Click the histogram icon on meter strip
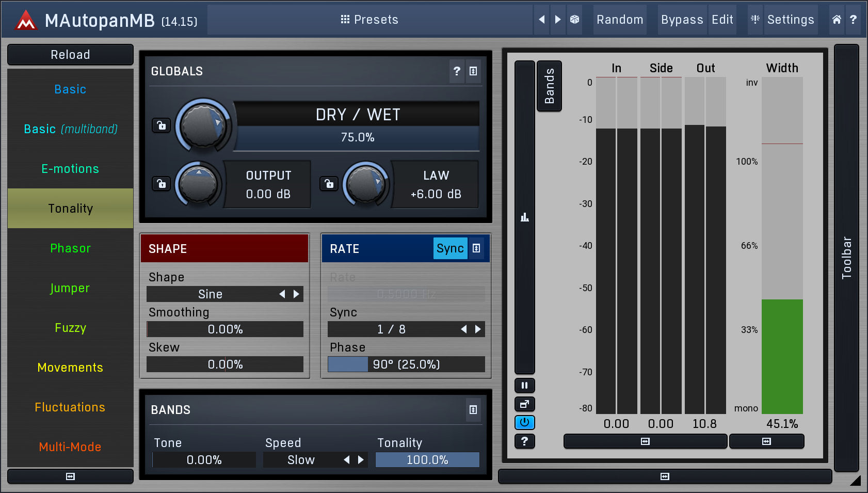The image size is (868, 493). click(524, 217)
